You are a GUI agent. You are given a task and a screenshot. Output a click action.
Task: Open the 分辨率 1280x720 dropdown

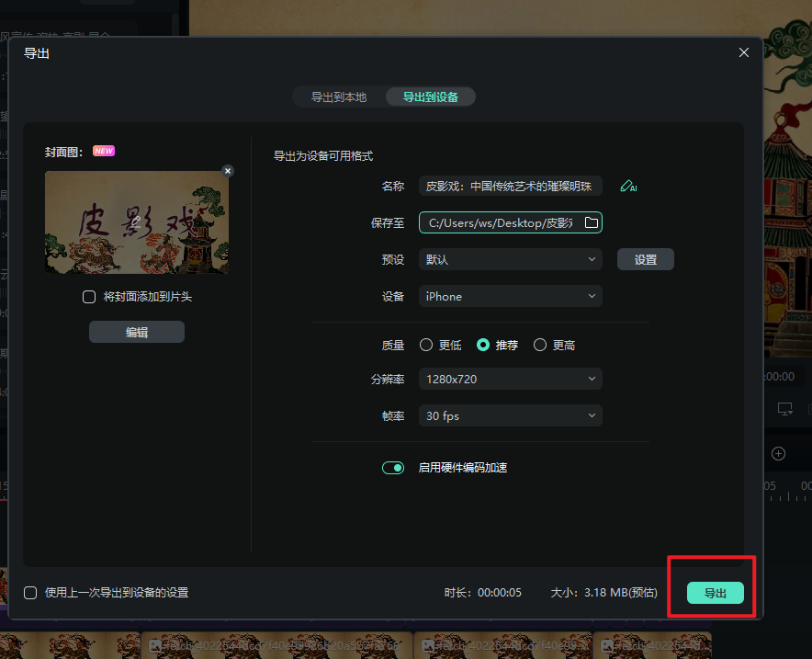point(510,380)
